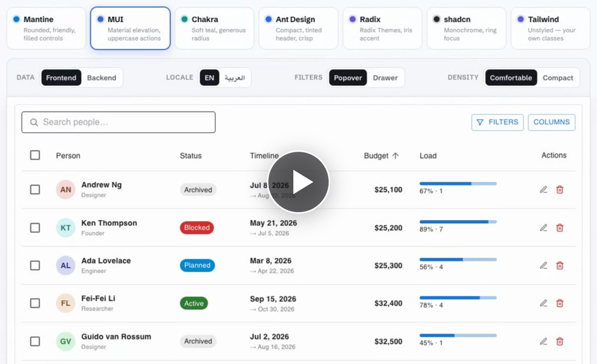Delete Fei-Fei Li row via trash icon
Screen dimensions: 597x364
tap(560, 303)
